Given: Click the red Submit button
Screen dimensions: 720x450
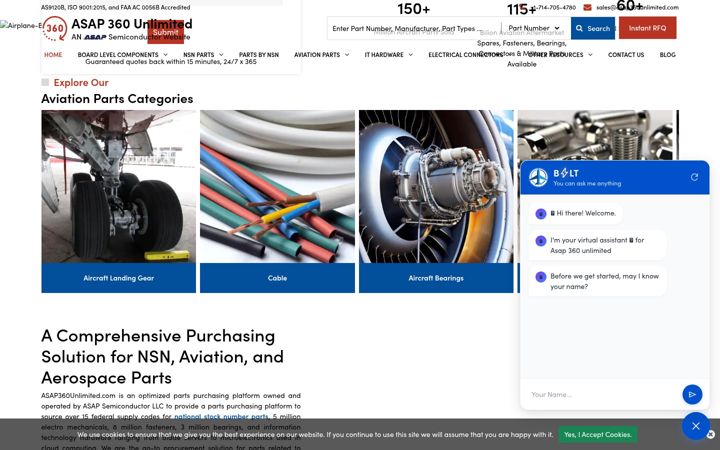Looking at the screenshot, I should [166, 32].
